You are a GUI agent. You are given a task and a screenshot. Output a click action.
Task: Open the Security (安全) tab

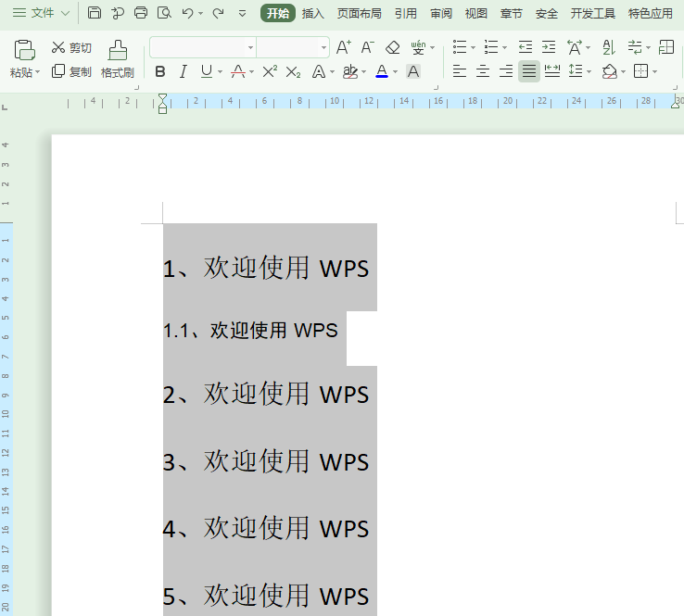click(x=547, y=14)
